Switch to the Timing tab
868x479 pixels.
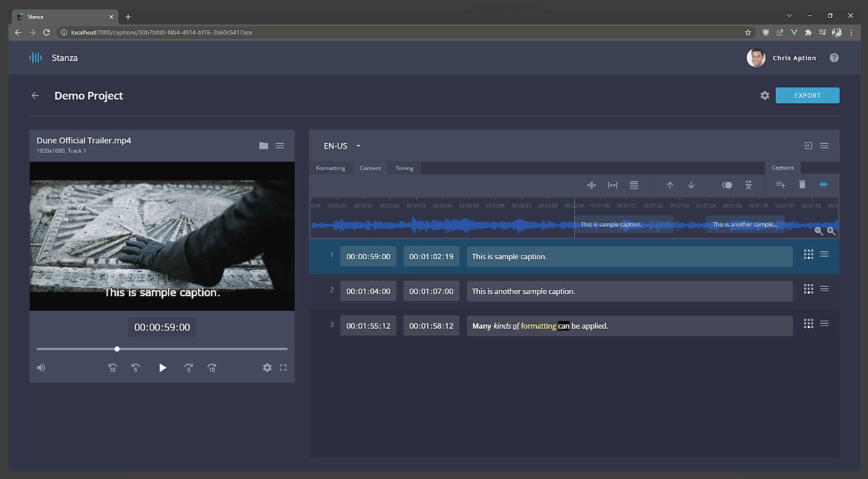404,168
